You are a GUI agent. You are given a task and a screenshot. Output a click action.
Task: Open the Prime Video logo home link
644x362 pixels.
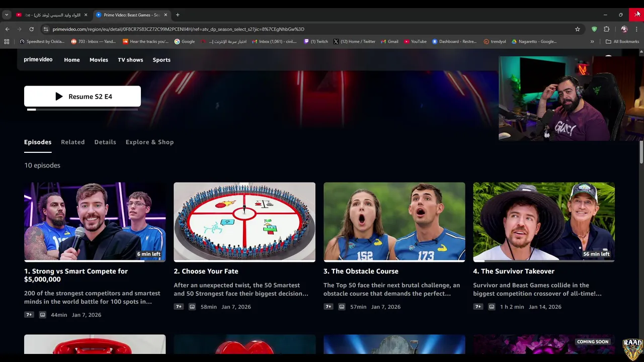38,59
